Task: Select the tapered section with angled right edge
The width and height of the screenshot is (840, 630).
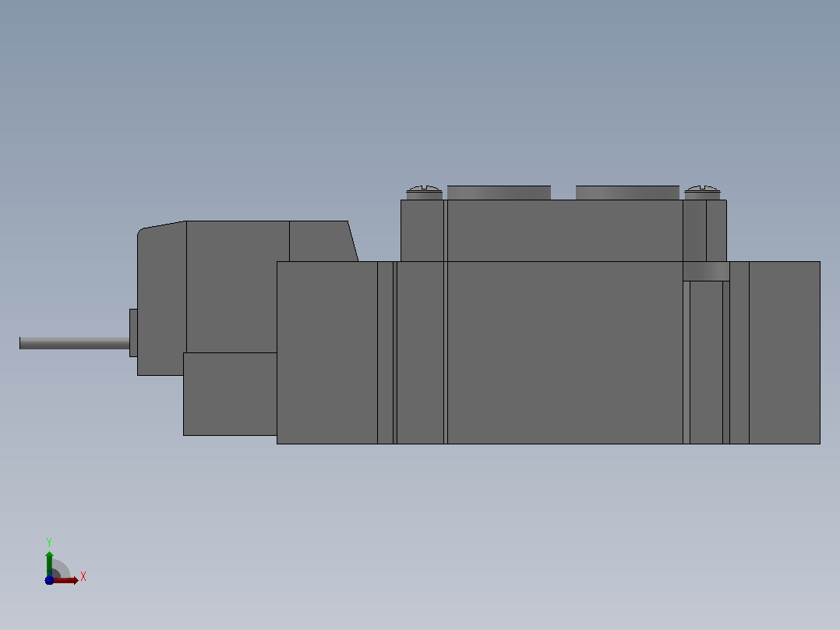Action: pyautogui.click(x=321, y=241)
